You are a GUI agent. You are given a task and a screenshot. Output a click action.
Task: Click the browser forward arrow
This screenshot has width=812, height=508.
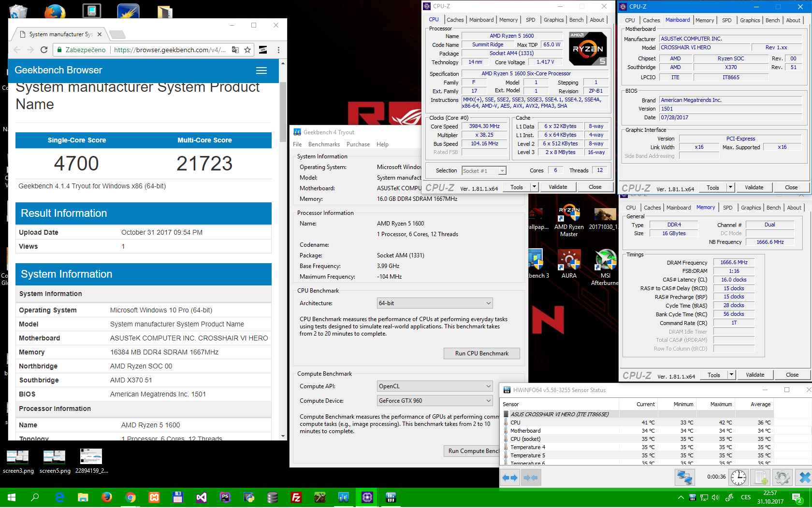coord(30,50)
